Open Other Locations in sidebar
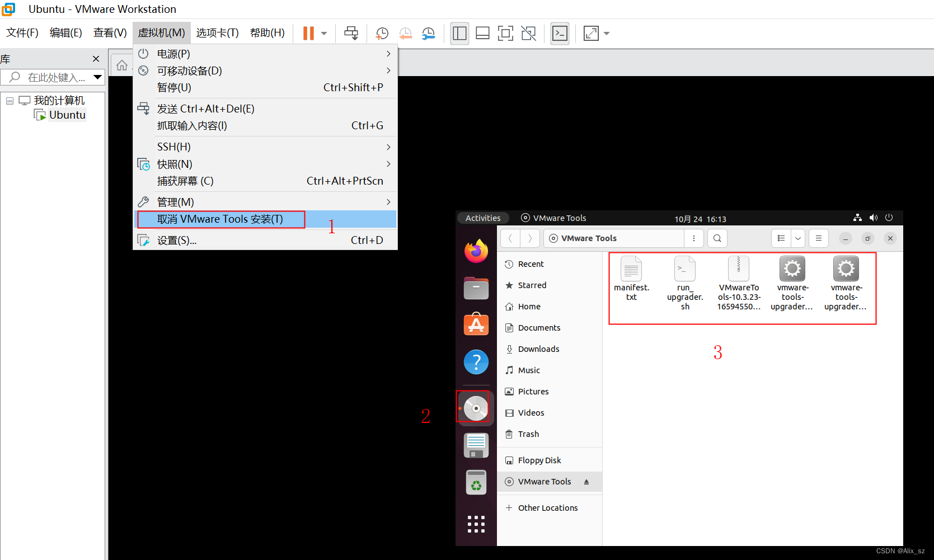 point(550,508)
